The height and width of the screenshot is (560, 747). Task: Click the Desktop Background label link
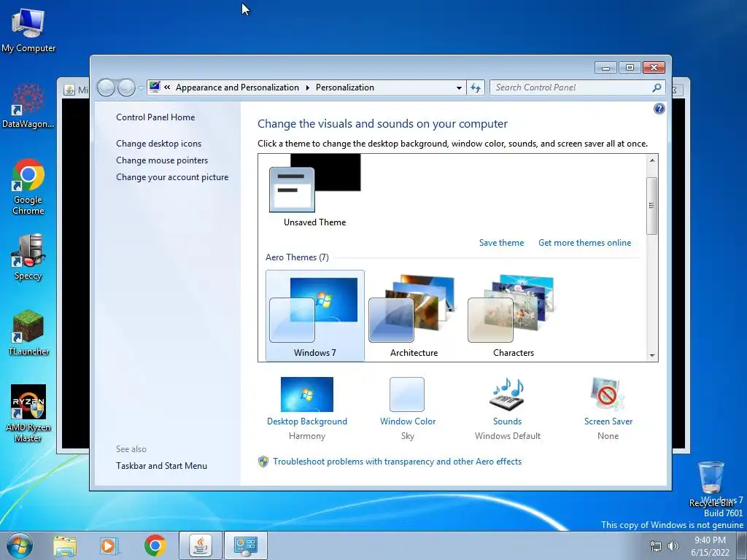point(307,421)
